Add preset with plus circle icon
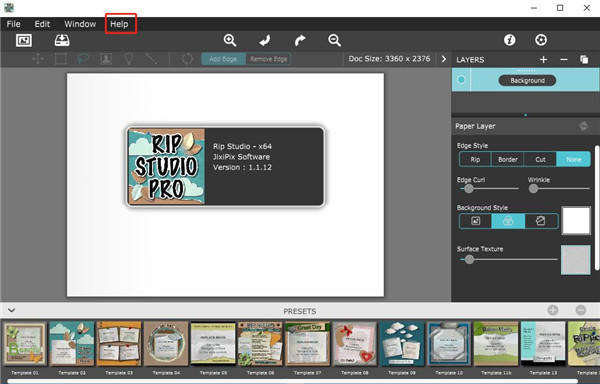600x384 pixels. (553, 310)
